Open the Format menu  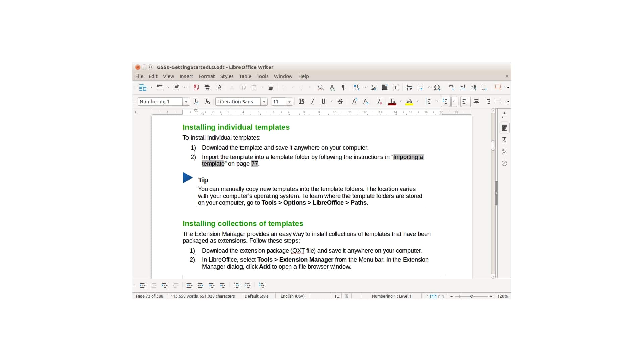pyautogui.click(x=207, y=76)
